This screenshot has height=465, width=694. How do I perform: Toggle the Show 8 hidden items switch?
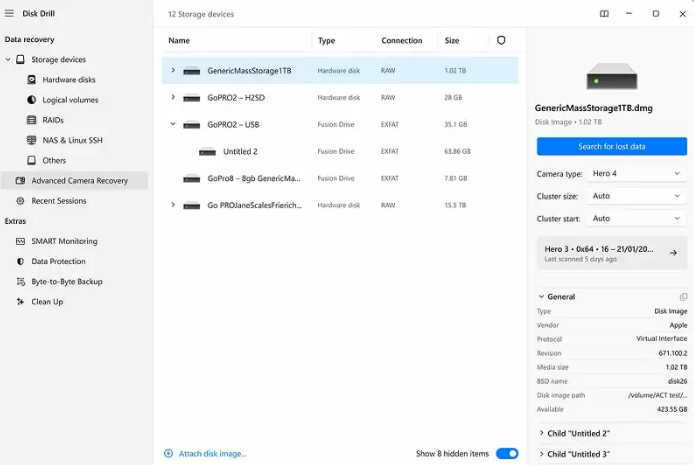click(507, 453)
